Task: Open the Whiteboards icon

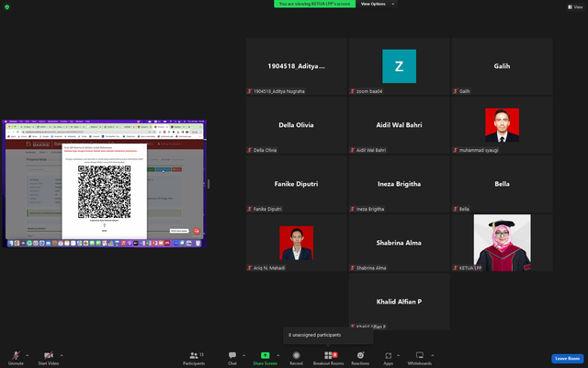Action: [420, 355]
